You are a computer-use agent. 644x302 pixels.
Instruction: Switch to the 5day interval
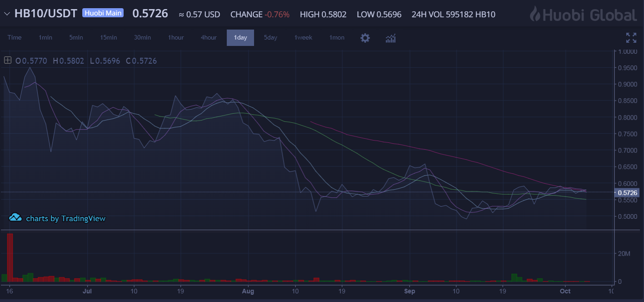(x=270, y=38)
